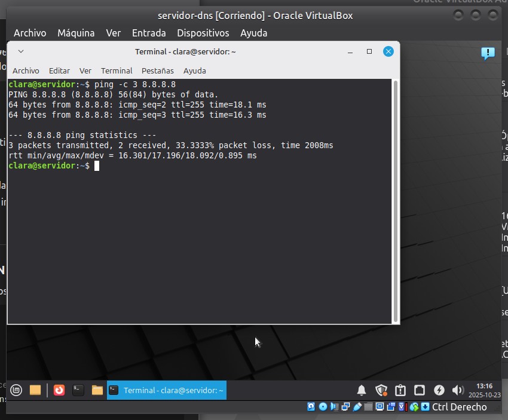The height and width of the screenshot is (420, 508).
Task: Open the terminal's Editar menu
Action: [x=59, y=70]
